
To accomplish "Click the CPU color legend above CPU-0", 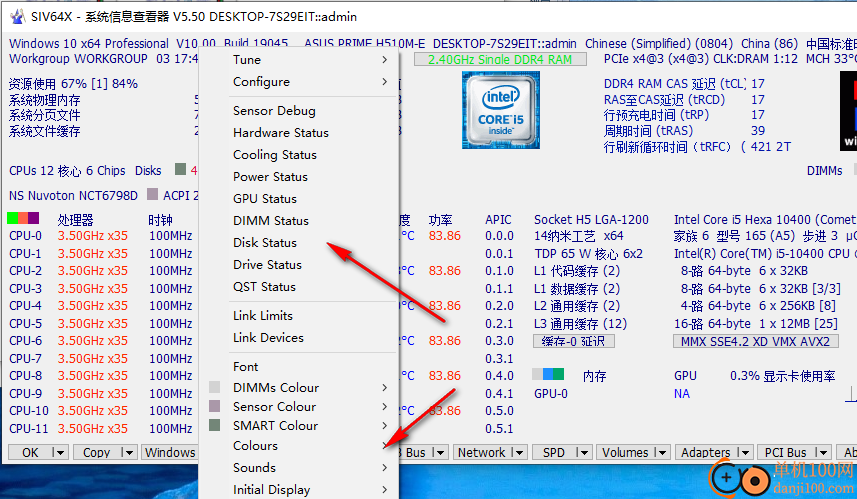I will (x=23, y=219).
